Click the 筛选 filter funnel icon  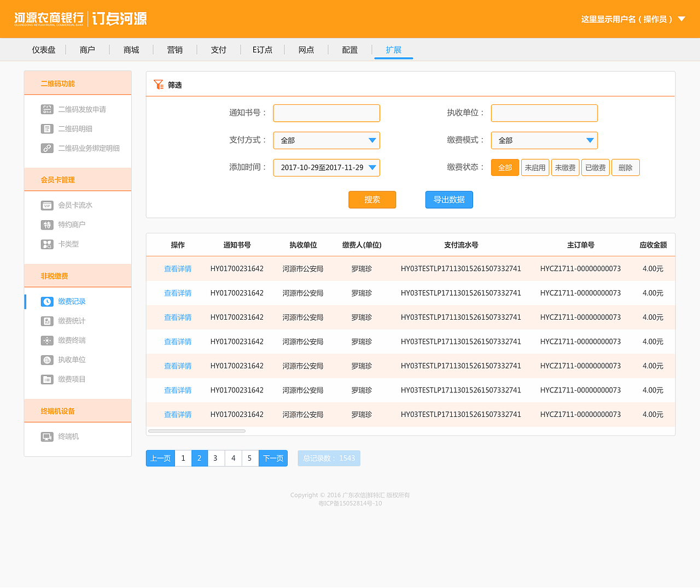pos(159,84)
